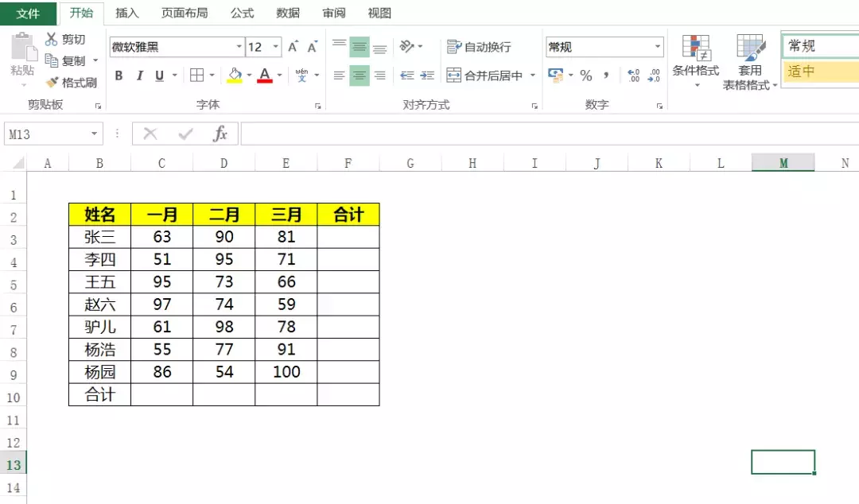Increase indent

tap(427, 75)
